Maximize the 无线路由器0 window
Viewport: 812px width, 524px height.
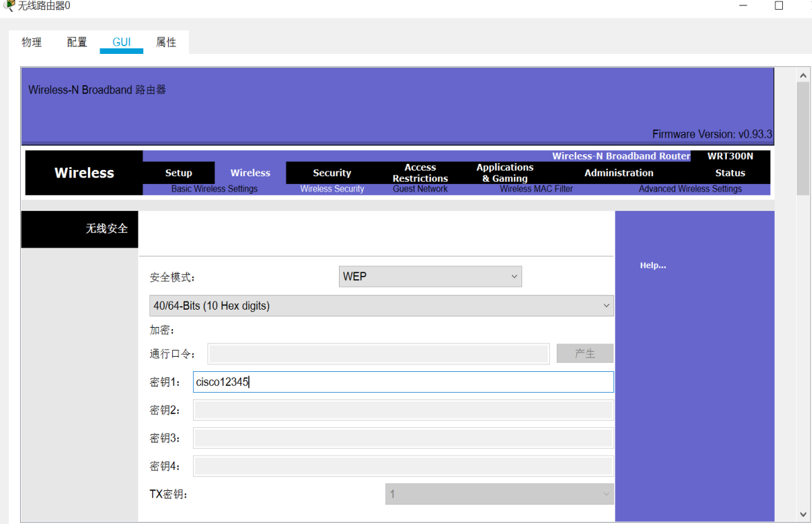point(778,6)
